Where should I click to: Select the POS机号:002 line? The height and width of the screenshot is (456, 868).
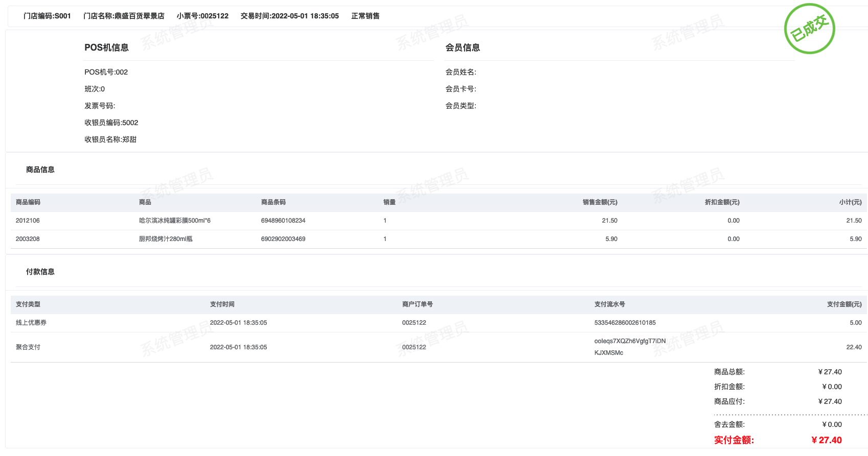pyautogui.click(x=106, y=72)
